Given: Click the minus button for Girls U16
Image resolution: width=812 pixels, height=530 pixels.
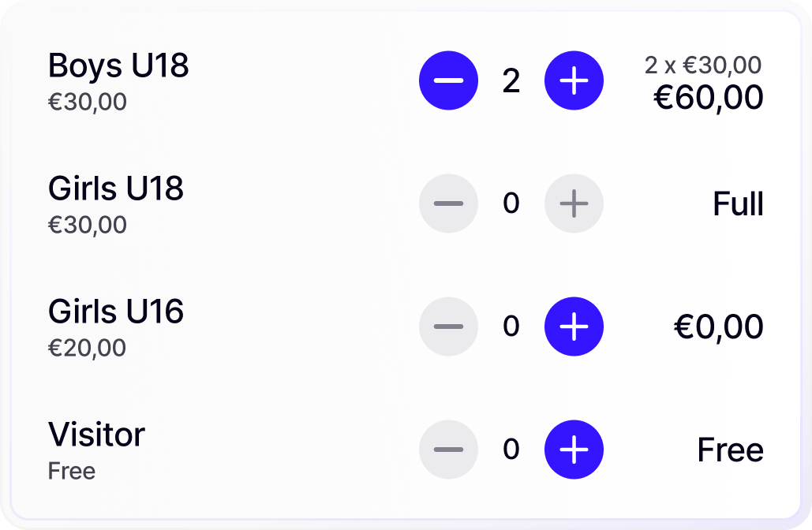Looking at the screenshot, I should coord(448,326).
